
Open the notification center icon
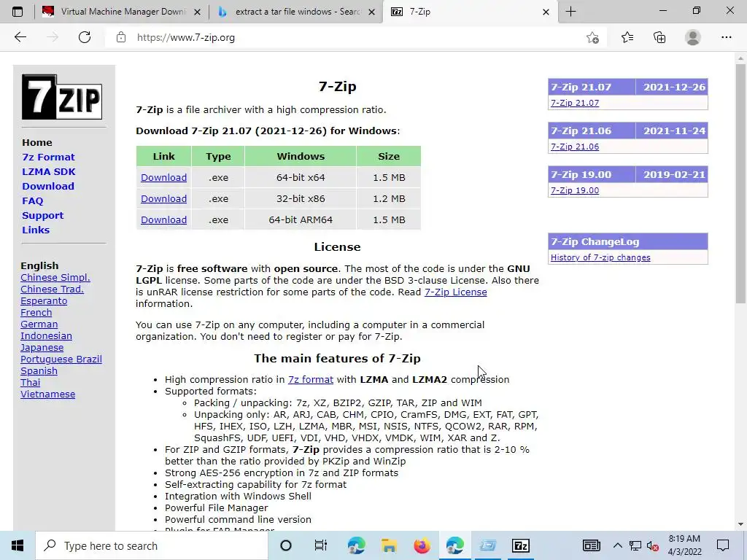pos(723,545)
